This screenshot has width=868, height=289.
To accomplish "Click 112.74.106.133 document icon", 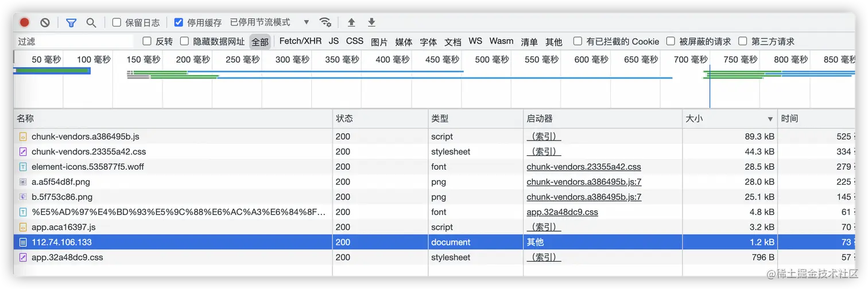I will point(23,242).
